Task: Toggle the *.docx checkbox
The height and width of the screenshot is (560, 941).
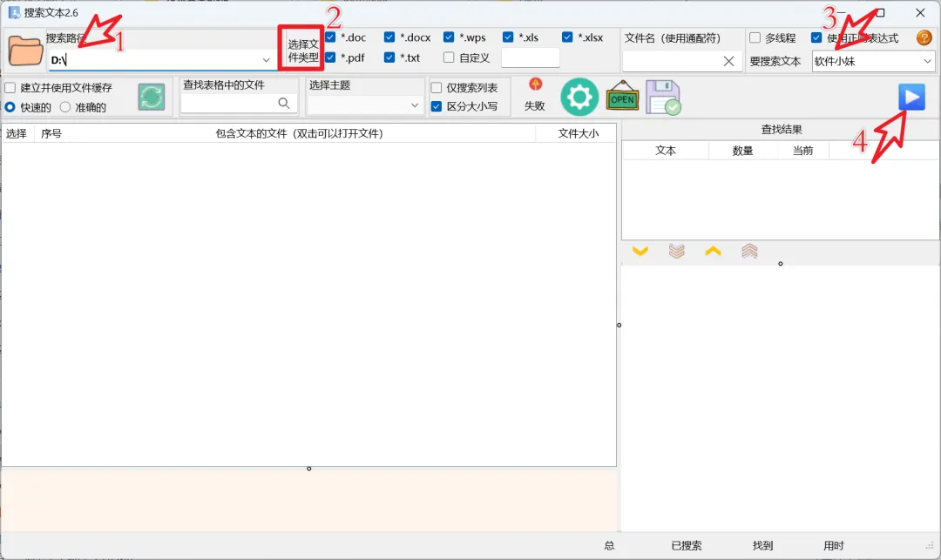Action: click(x=389, y=37)
